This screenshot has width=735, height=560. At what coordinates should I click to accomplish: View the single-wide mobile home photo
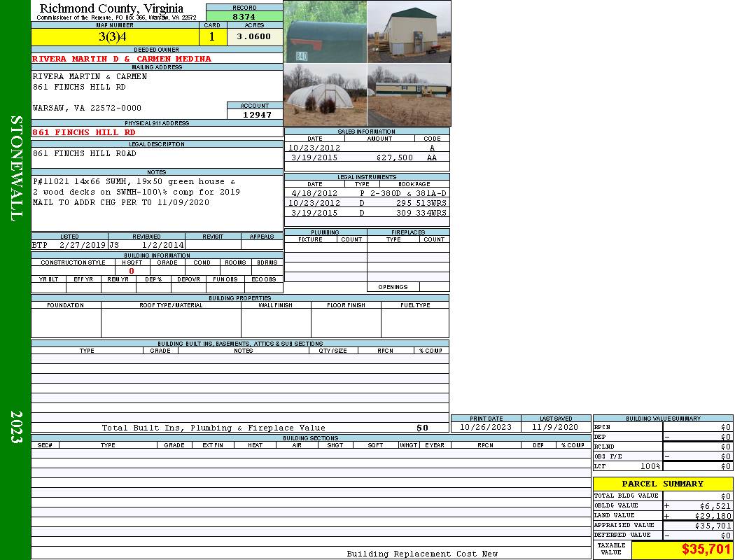pyautogui.click(x=409, y=95)
